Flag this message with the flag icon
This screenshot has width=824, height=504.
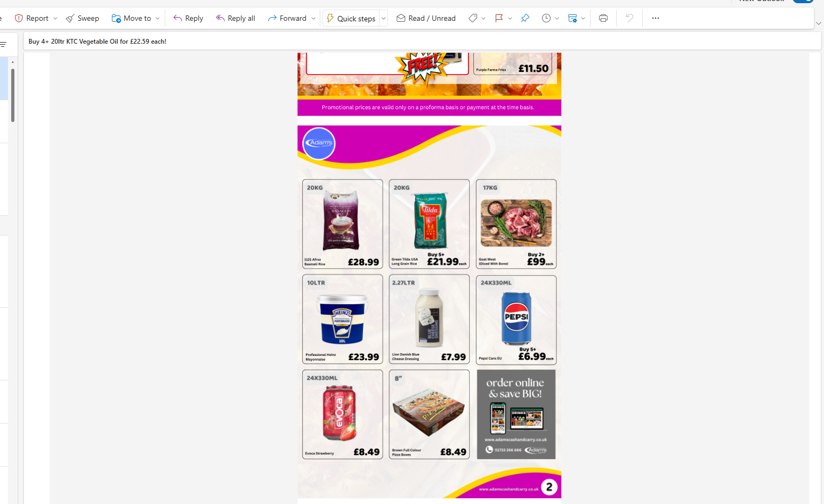click(499, 18)
